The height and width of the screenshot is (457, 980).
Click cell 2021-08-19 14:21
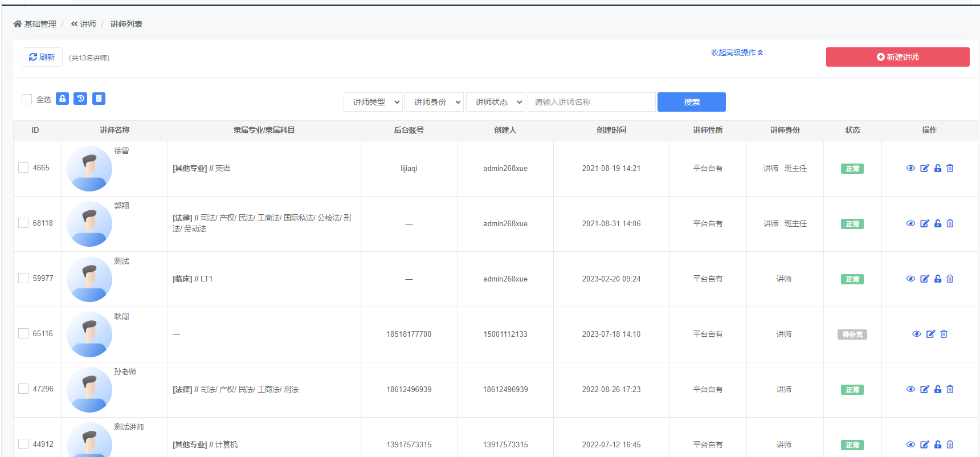point(611,168)
